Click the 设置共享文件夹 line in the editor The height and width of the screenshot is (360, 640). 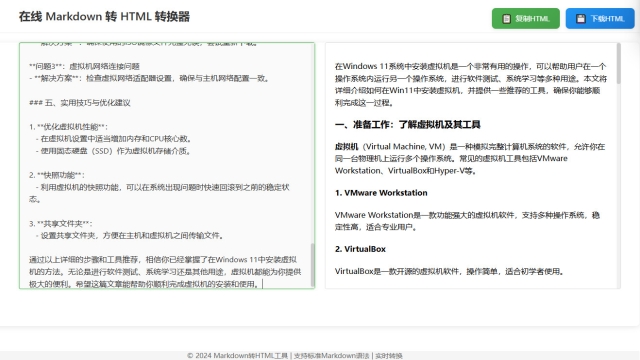click(130, 236)
